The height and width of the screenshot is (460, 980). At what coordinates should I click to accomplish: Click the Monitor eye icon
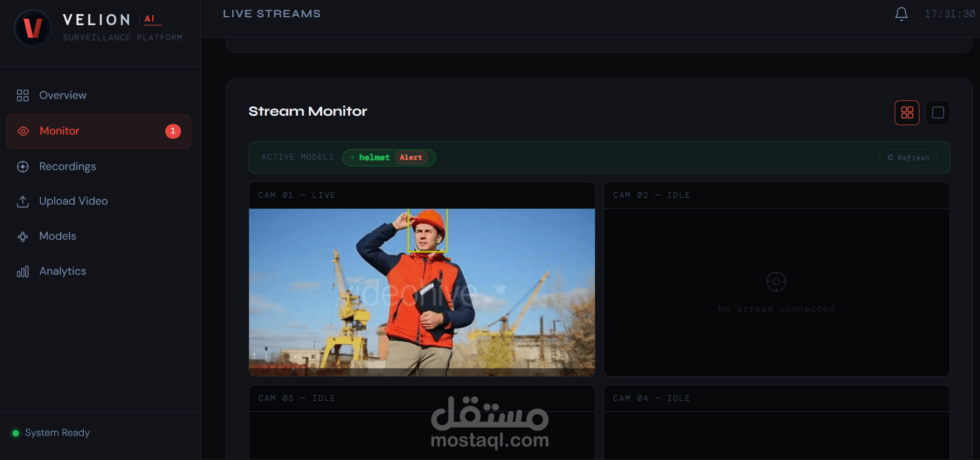(x=23, y=131)
